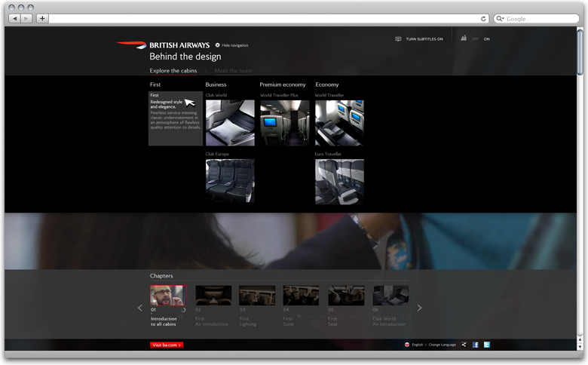
Task: Click the subtitles speech-bubble icon
Action: click(398, 39)
